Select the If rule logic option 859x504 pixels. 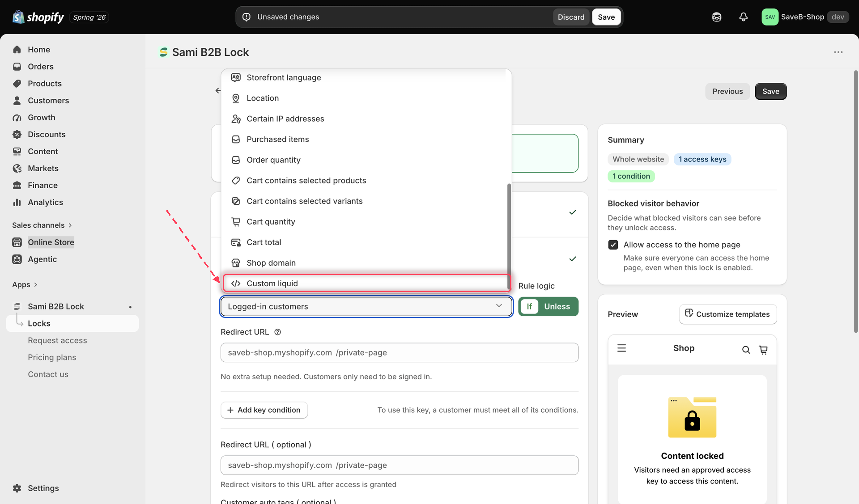529,307
